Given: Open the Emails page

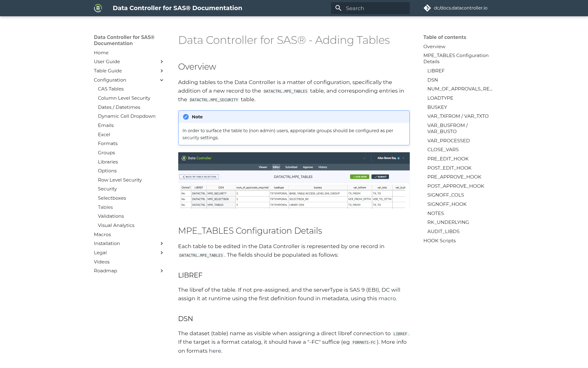Looking at the screenshot, I should tap(106, 125).
